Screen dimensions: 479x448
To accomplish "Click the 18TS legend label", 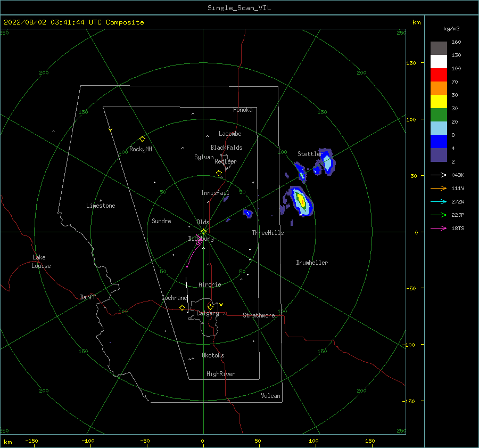I will point(458,228).
